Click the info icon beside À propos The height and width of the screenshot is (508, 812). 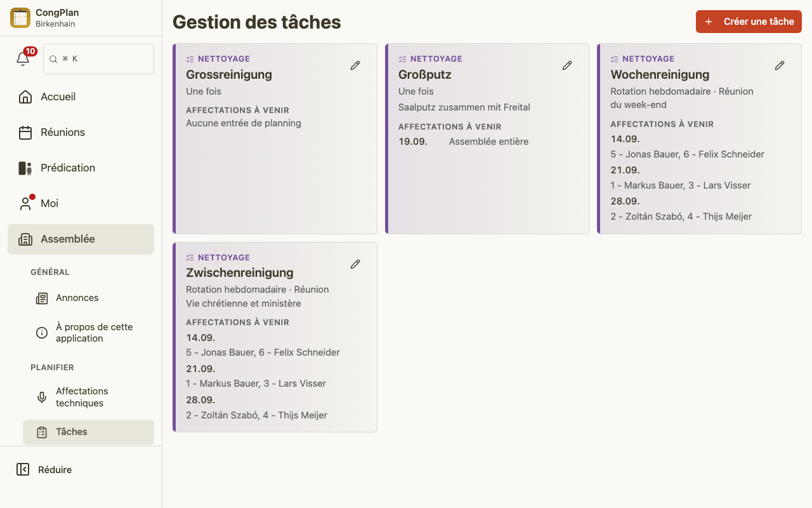(x=42, y=333)
